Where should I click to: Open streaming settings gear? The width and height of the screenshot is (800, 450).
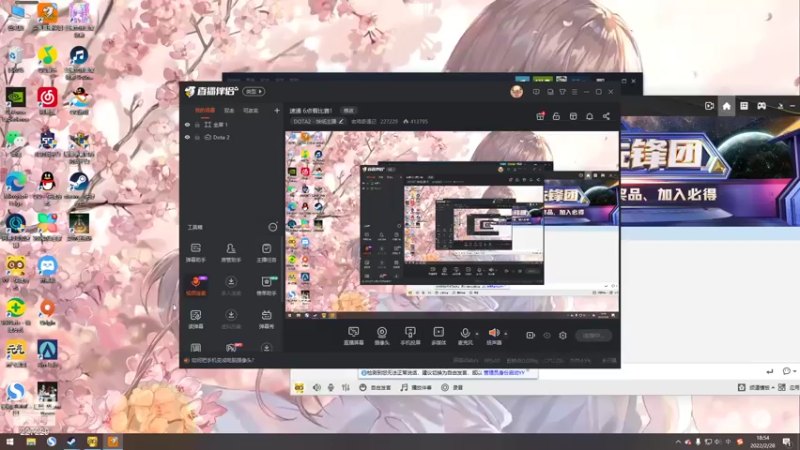pyautogui.click(x=563, y=335)
